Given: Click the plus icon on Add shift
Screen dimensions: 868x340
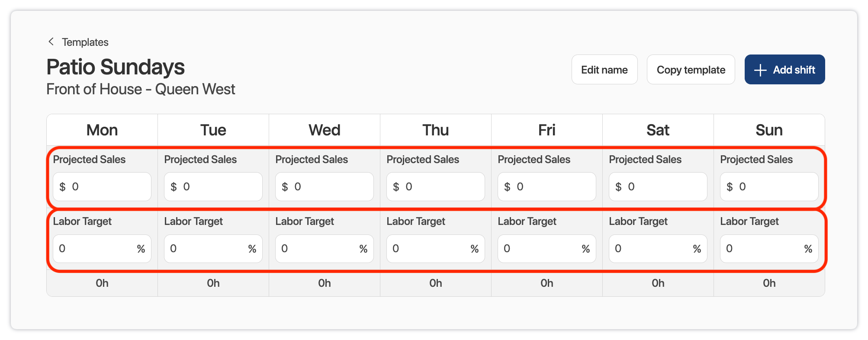Looking at the screenshot, I should [760, 70].
